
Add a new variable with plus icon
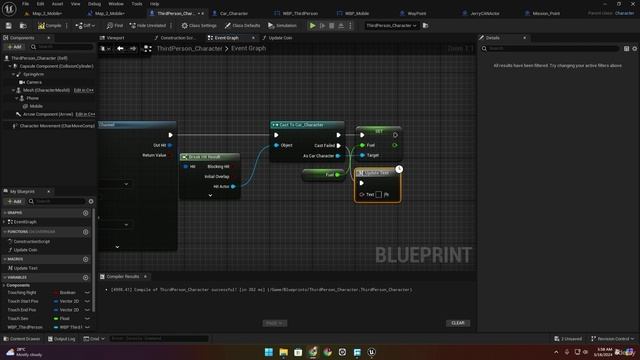click(x=85, y=278)
